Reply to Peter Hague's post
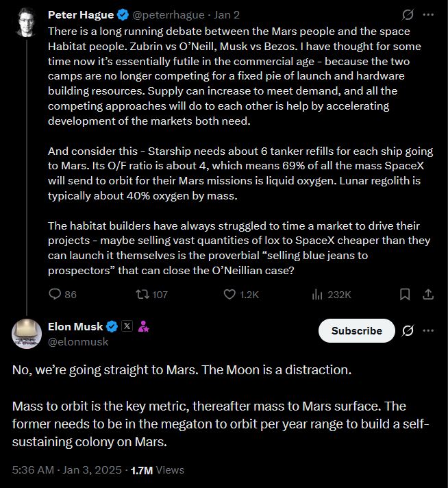 pos(55,294)
